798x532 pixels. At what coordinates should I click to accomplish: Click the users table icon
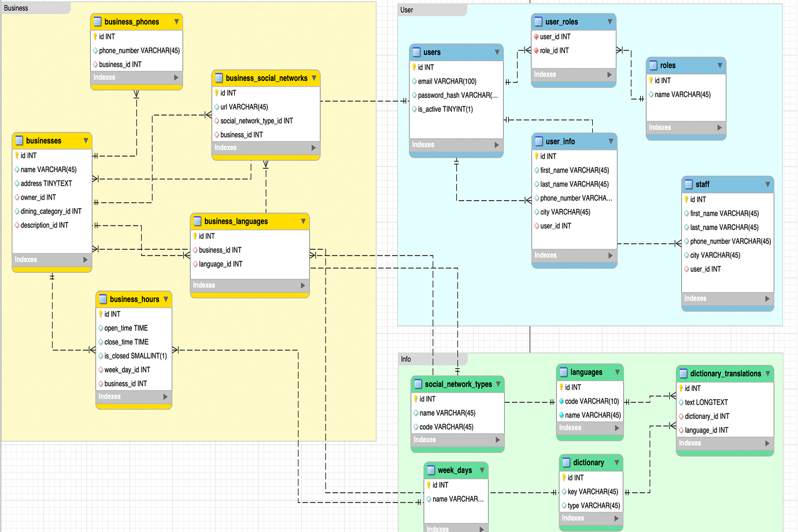416,52
